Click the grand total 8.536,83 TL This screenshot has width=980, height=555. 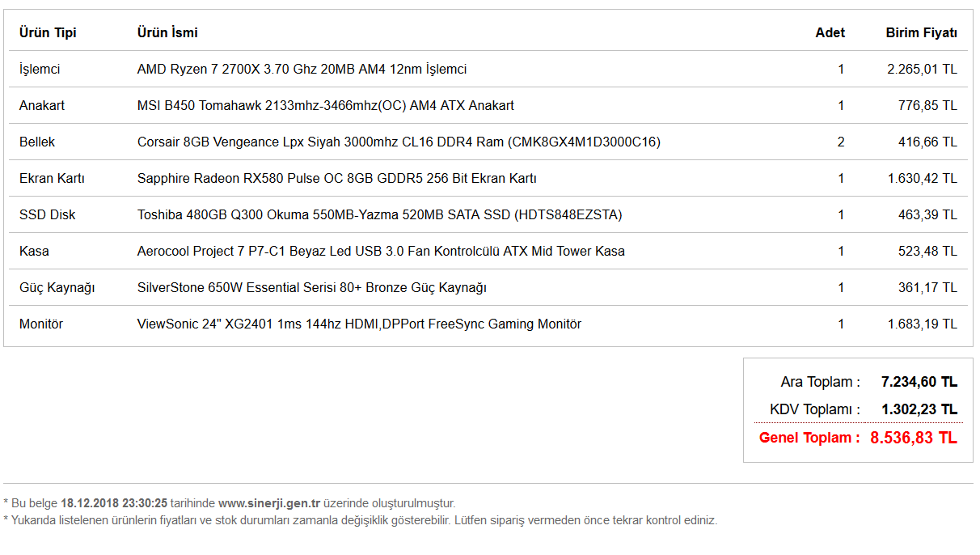914,438
